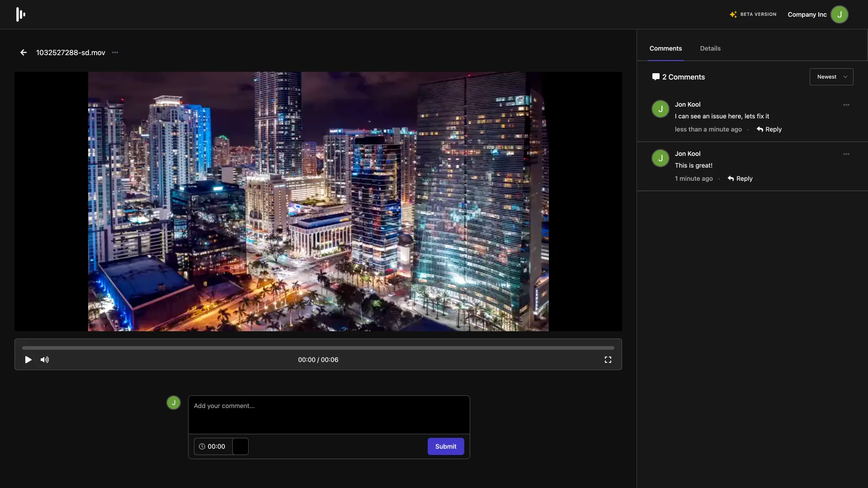Image resolution: width=868 pixels, height=488 pixels.
Task: Click the timestamp icon at 00:00
Action: [x=202, y=446]
